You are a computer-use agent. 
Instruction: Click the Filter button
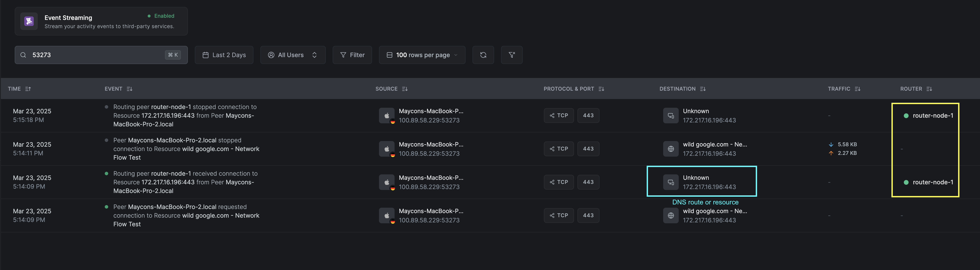pos(352,55)
